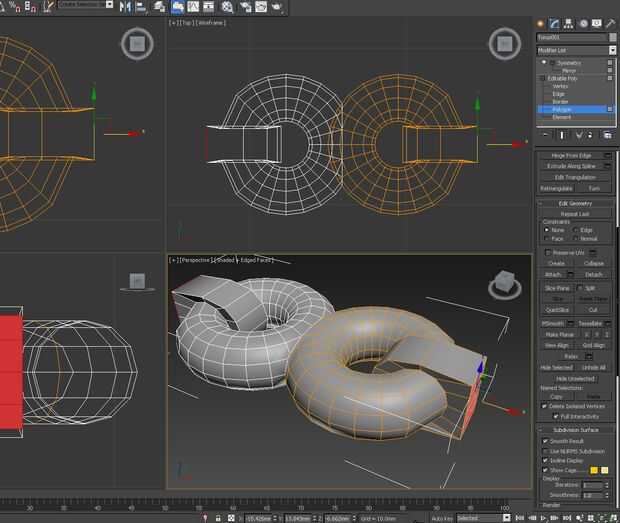This screenshot has height=523, width=620.
Task: Open the Utilities hammer icon
Action: click(x=610, y=23)
